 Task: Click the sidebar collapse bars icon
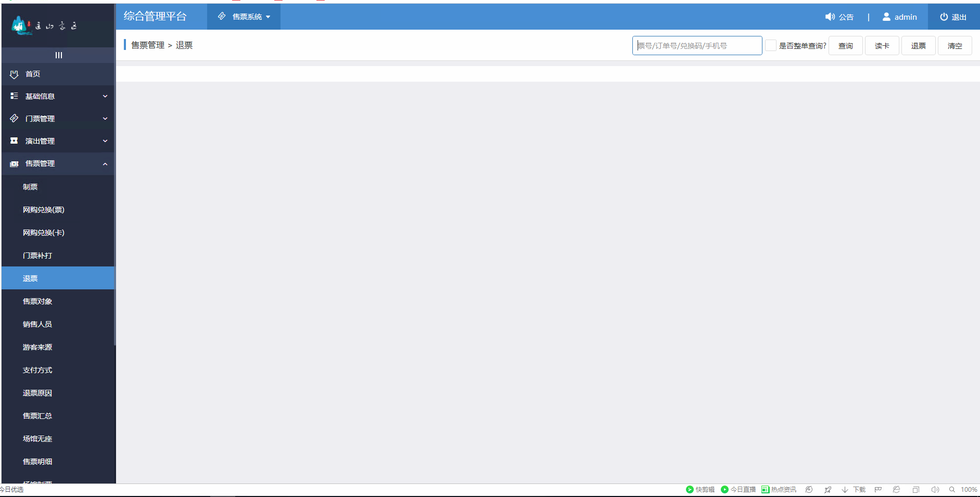click(59, 55)
